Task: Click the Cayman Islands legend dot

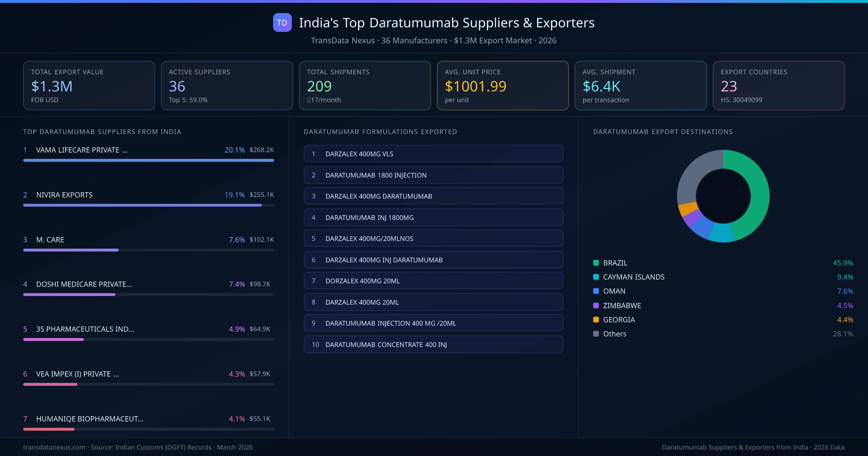Action: pyautogui.click(x=595, y=277)
